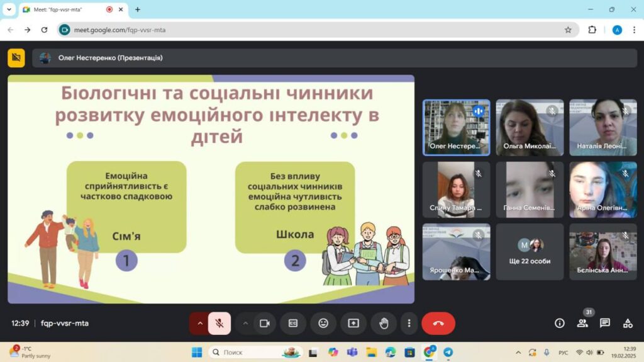The height and width of the screenshot is (362, 644).
Task: Show the participants list panel
Action: [582, 323]
